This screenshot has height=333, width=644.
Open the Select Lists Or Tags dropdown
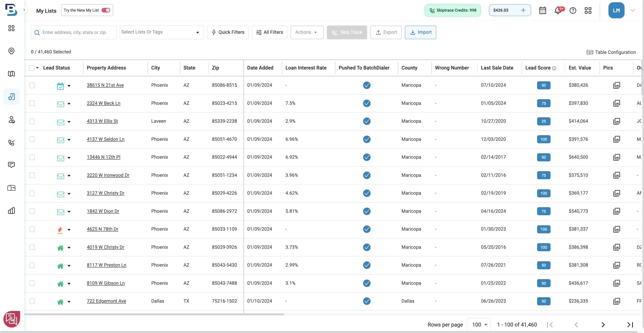click(x=161, y=32)
